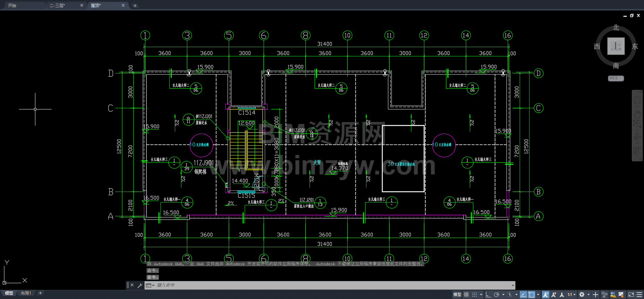644x299 pixels.
Task: Open the WCS coordinate system dropdown
Action: click(x=616, y=78)
